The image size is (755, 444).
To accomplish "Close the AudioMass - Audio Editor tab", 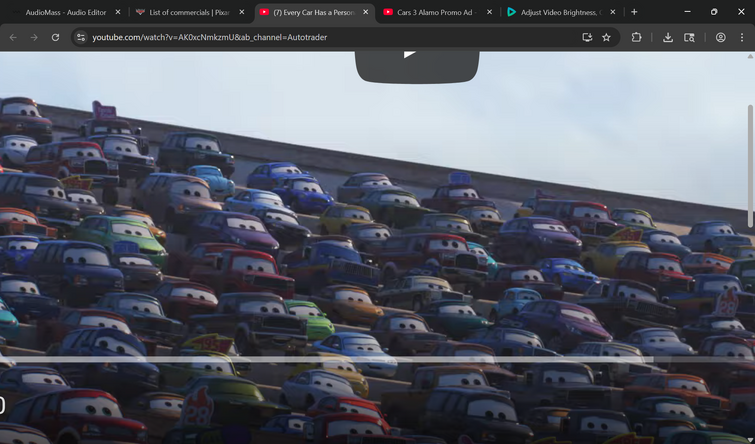I will coord(118,12).
